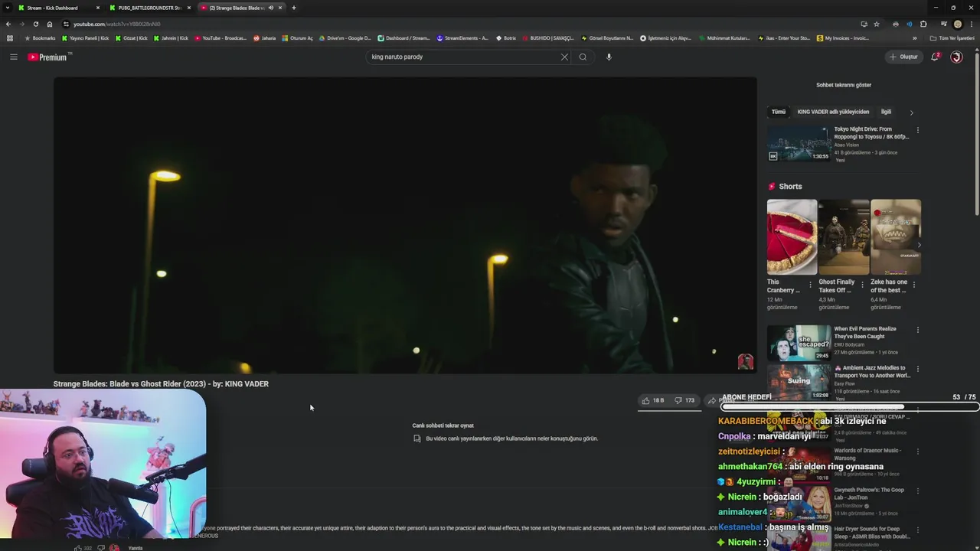Open the YouTube guide hamburger menu
980x551 pixels.
pos(13,57)
